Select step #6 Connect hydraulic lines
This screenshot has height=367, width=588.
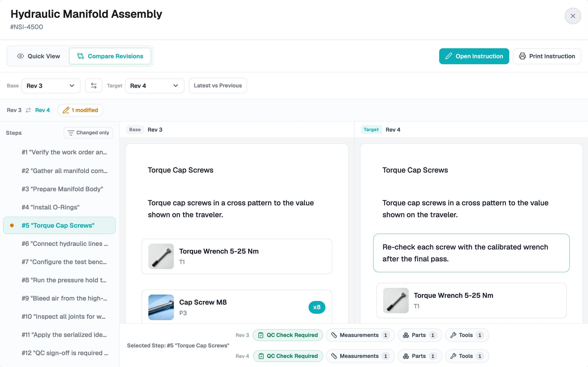click(x=59, y=243)
